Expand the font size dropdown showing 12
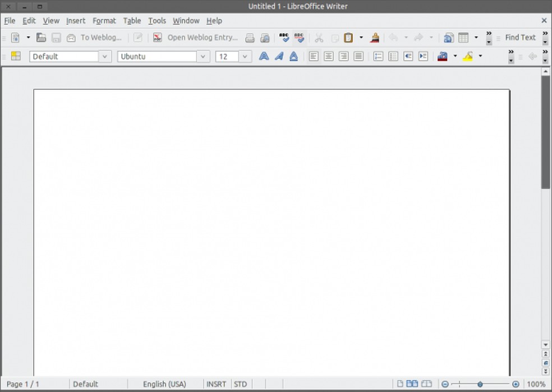Screen dimensions: 552x392 point(245,56)
